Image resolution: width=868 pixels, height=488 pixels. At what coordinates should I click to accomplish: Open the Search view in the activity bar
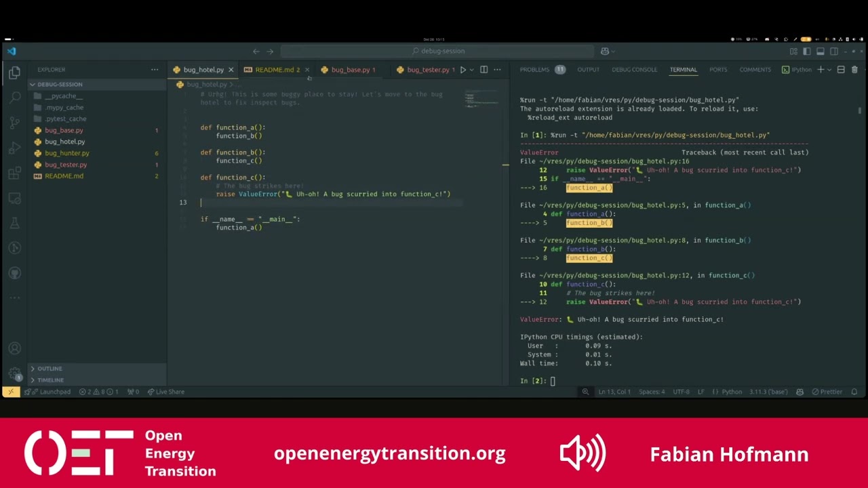point(14,98)
